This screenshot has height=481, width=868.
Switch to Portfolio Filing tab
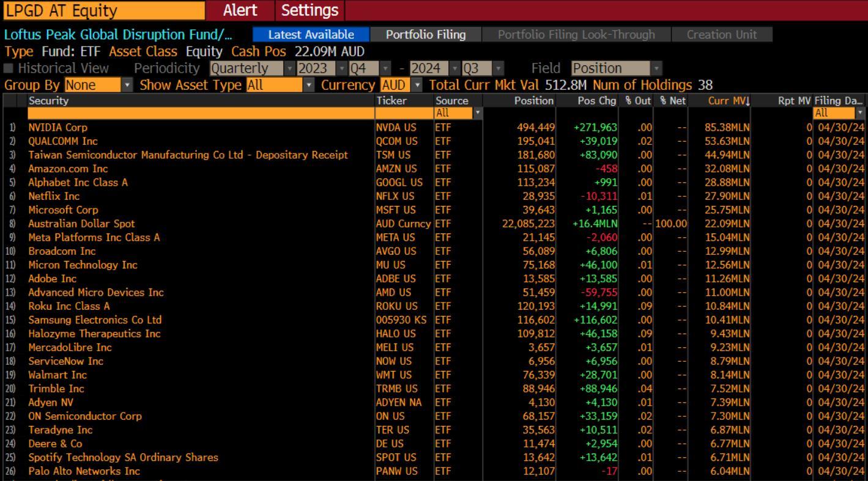(426, 35)
